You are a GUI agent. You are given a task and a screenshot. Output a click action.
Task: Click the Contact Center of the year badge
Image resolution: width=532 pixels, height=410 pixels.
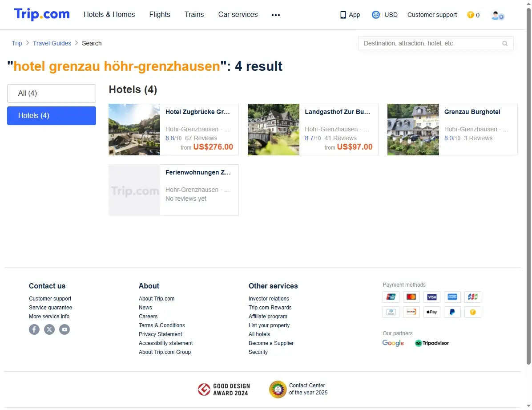pyautogui.click(x=298, y=389)
